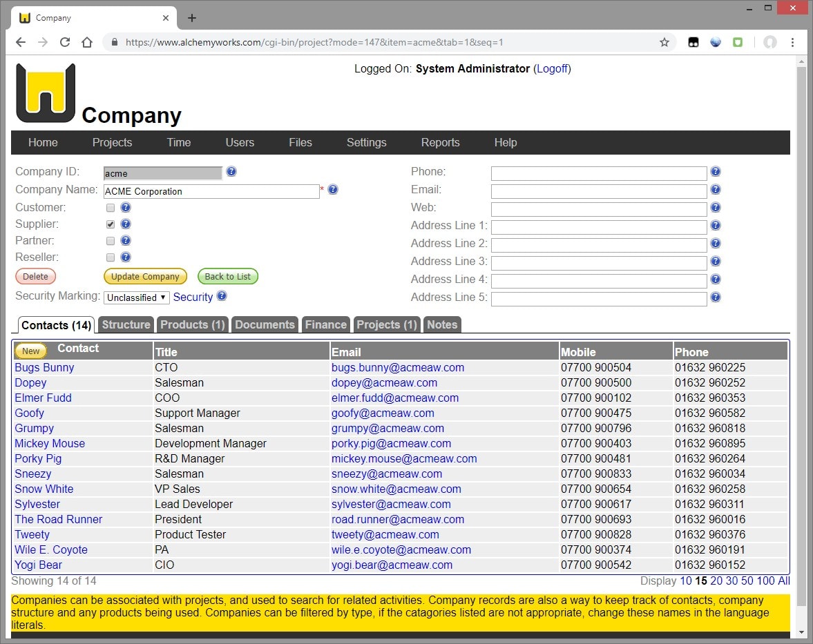The height and width of the screenshot is (644, 813).
Task: Click the help icon beside Company ID
Action: click(x=231, y=171)
